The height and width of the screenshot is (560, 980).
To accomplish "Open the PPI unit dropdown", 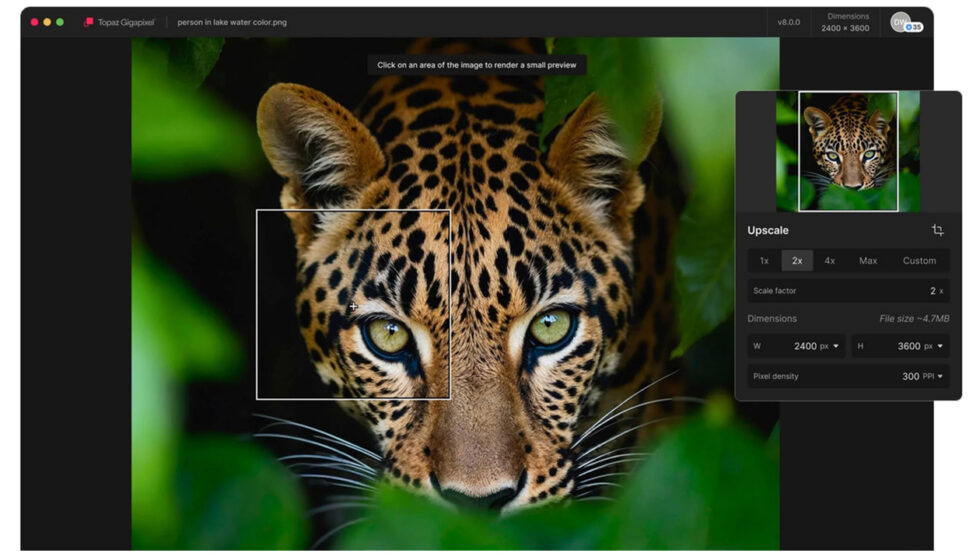I will coord(932,376).
